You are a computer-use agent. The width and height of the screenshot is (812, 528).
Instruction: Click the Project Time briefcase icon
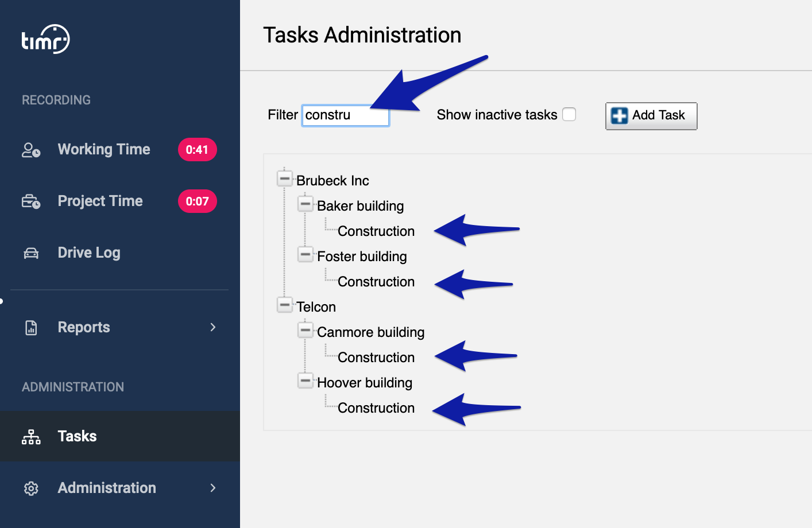(x=31, y=201)
